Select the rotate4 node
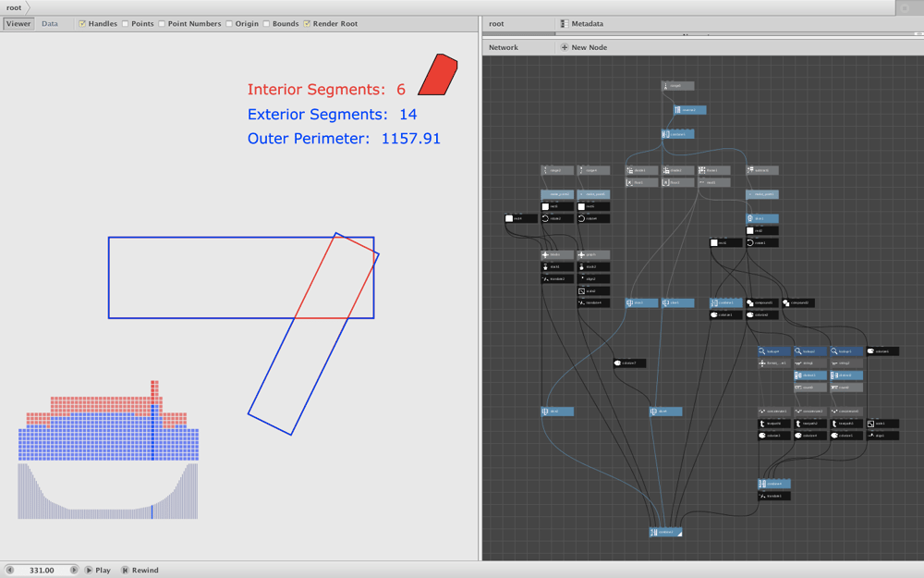This screenshot has height=578, width=924. (593, 218)
